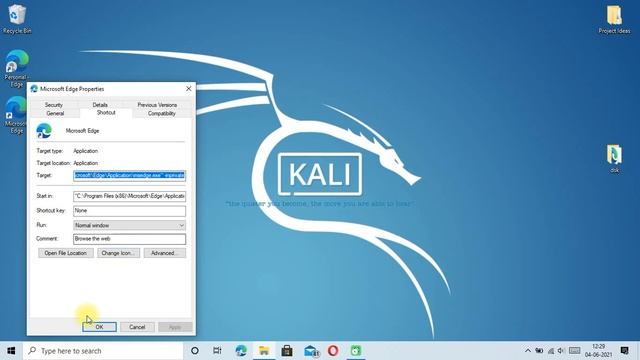This screenshot has height=360, width=640.
Task: Click the taskbar clock and date
Action: point(598,351)
